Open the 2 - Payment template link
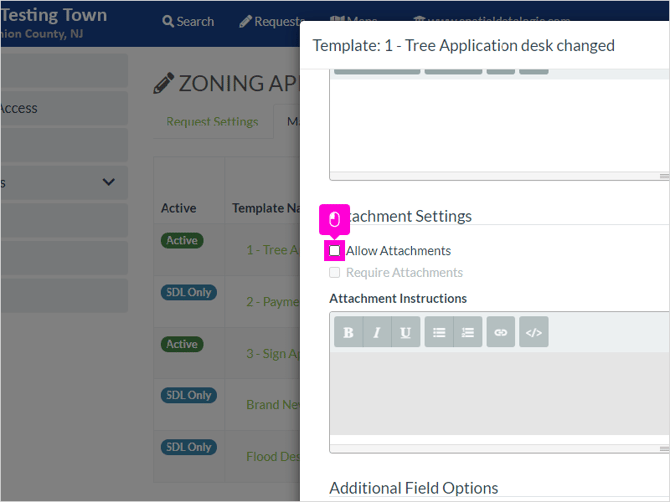 pyautogui.click(x=273, y=302)
